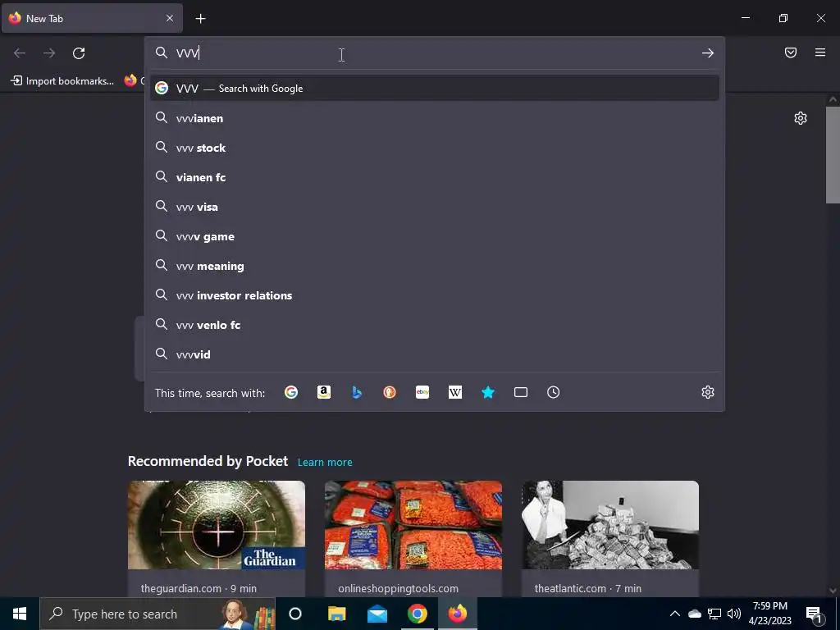Click 'Type here to search' taskbar box
The width and height of the screenshot is (840, 630).
(157, 614)
